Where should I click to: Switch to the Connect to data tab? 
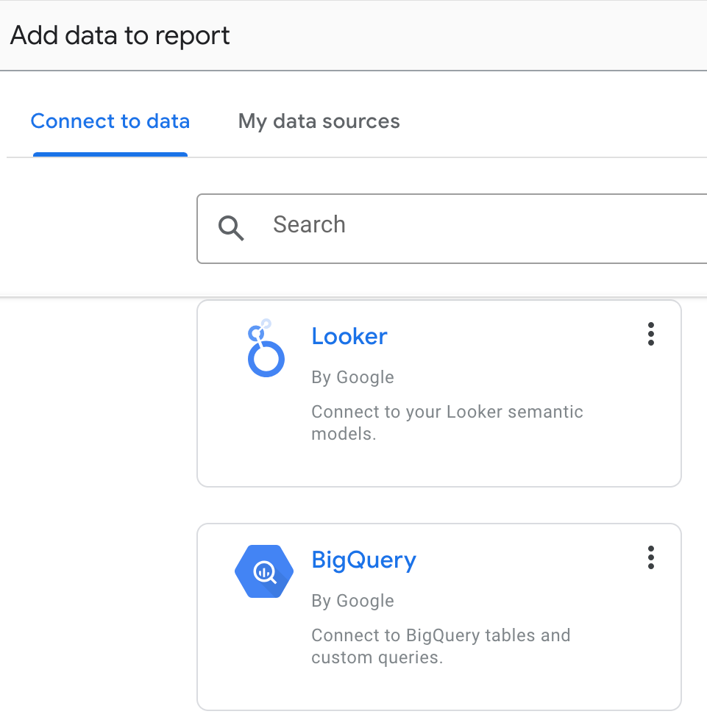(x=110, y=121)
